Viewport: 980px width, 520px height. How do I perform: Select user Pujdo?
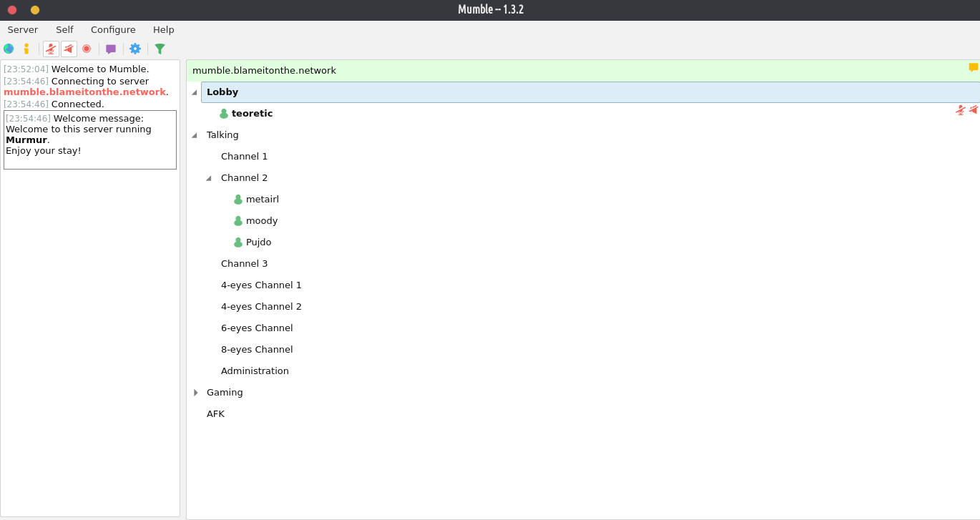[258, 242]
